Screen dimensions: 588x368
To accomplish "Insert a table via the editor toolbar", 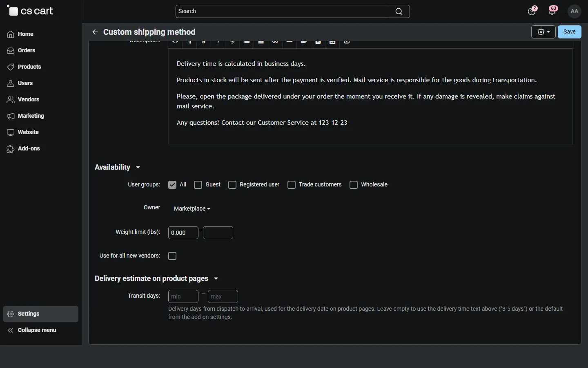I will click(261, 42).
